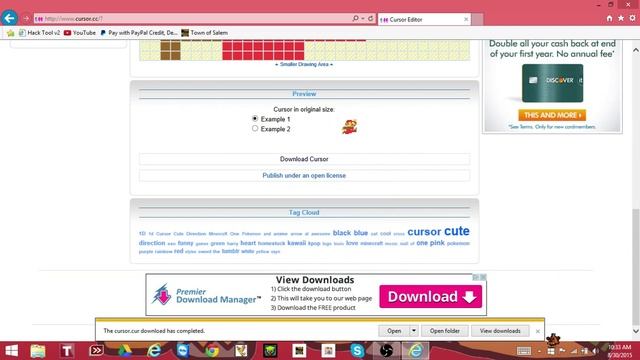
Task: Click the Smaller Drawing Area link
Action: point(304,64)
